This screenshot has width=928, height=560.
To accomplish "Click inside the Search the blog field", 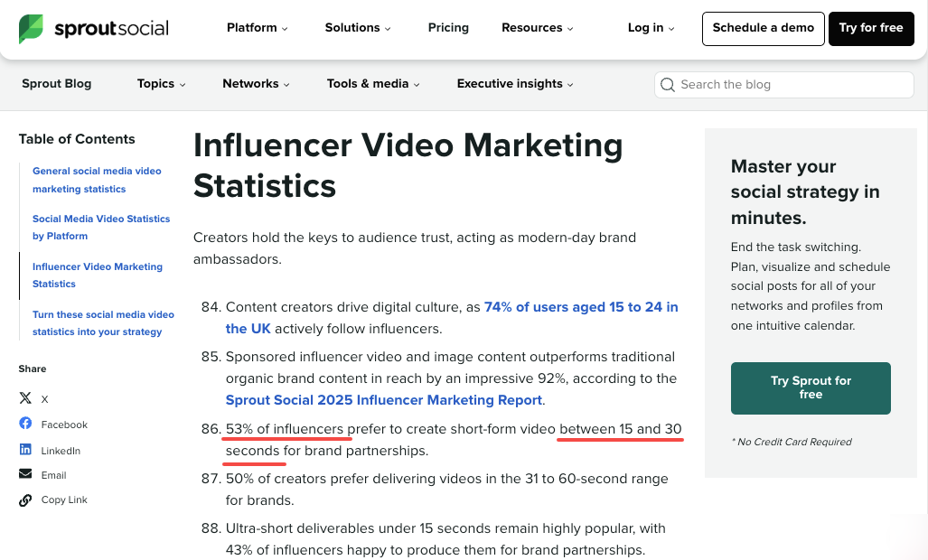I will 783,85.
